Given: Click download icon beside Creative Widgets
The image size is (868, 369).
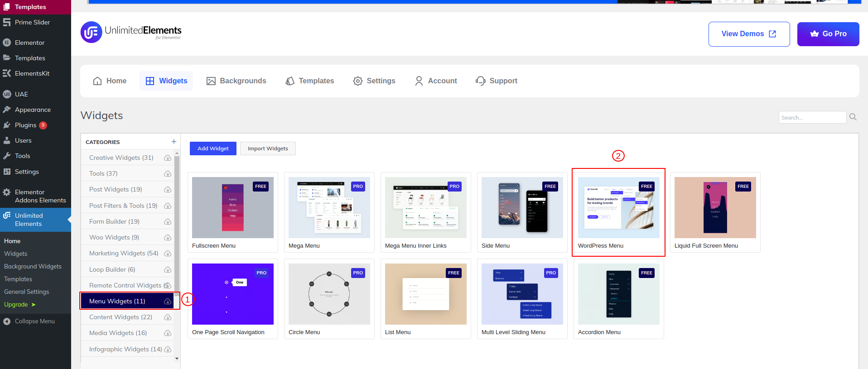Looking at the screenshot, I should (x=168, y=158).
